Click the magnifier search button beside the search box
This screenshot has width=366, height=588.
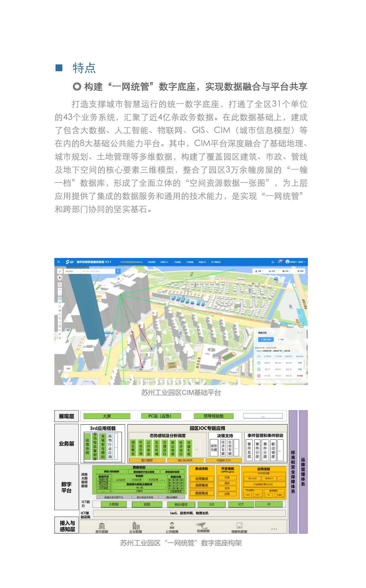click(118, 271)
